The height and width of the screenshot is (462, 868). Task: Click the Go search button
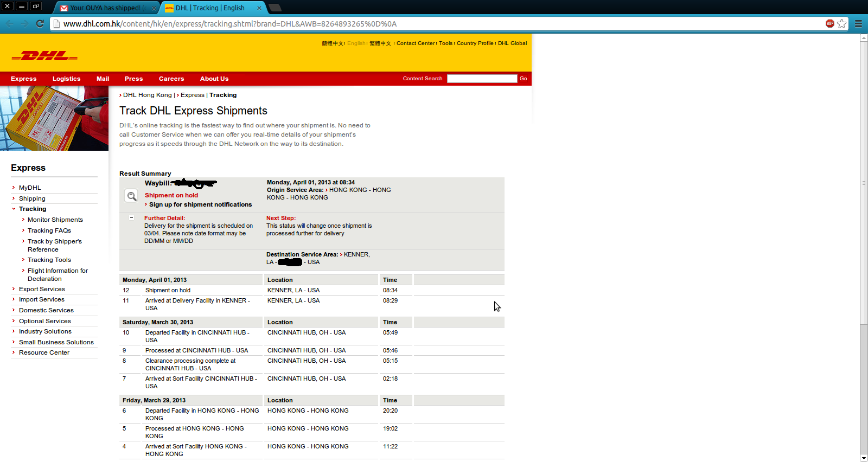[x=523, y=79]
